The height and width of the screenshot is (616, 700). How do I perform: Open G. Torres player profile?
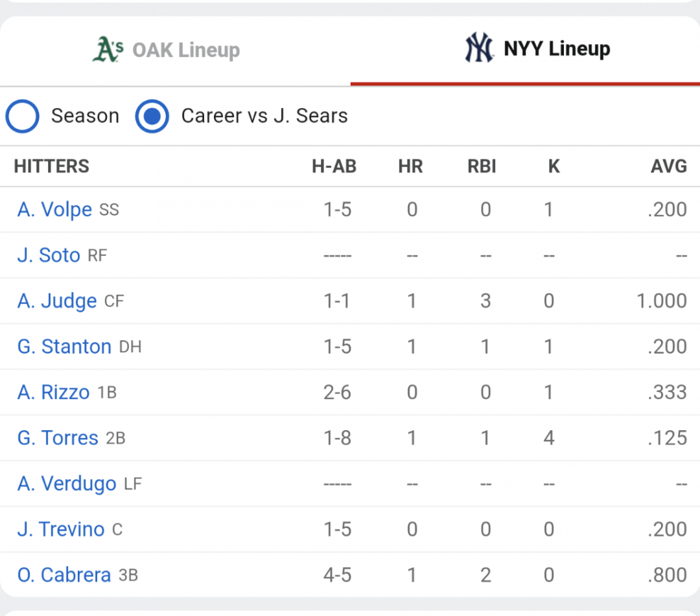58,438
